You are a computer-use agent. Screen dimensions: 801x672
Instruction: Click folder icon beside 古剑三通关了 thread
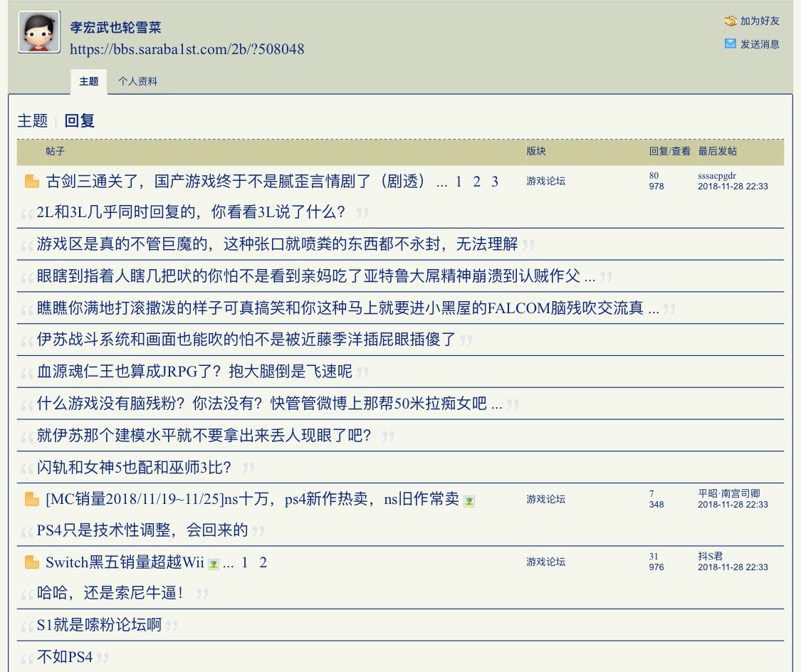pyautogui.click(x=31, y=182)
